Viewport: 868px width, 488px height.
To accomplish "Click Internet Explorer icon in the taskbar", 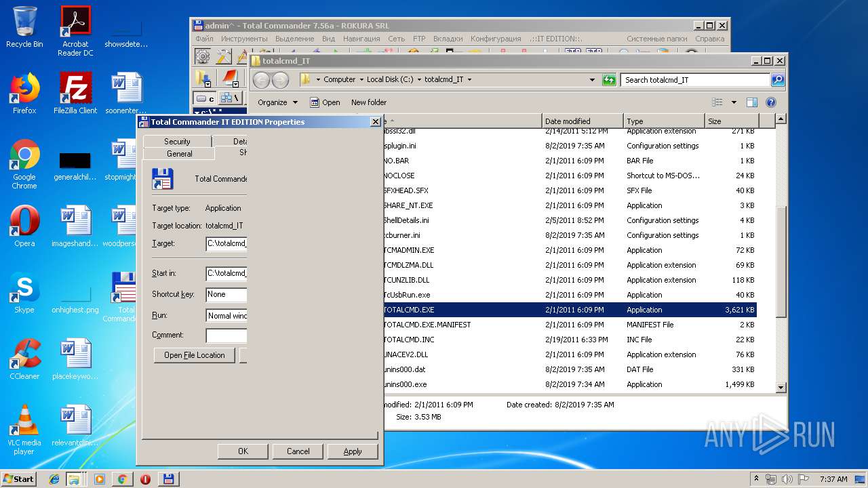I will tap(54, 479).
